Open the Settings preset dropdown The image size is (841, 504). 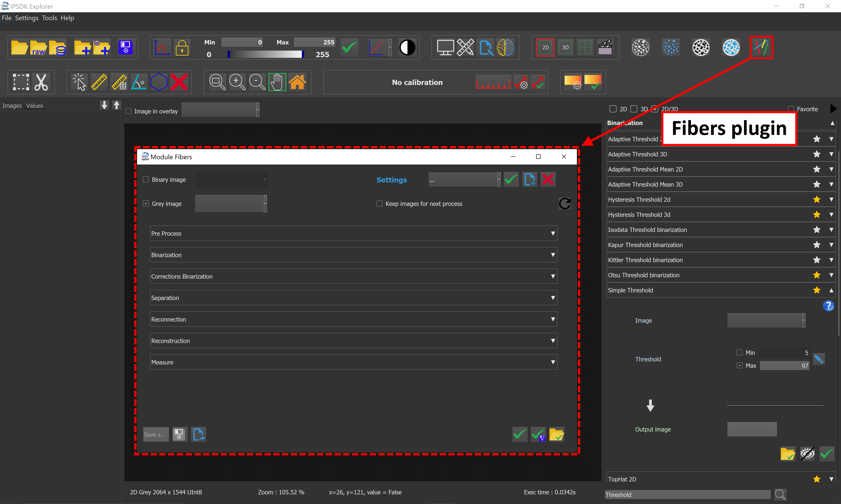pos(465,180)
